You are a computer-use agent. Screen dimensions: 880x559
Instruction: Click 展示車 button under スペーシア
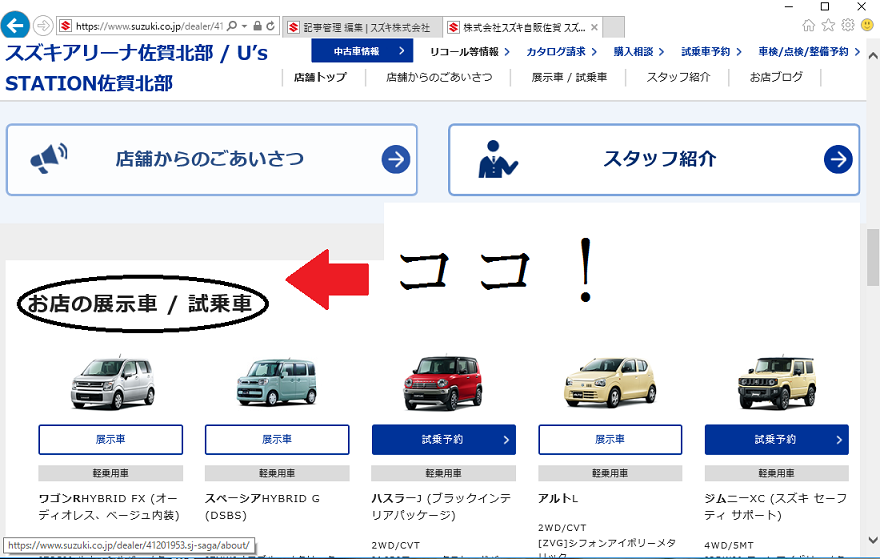click(x=277, y=439)
